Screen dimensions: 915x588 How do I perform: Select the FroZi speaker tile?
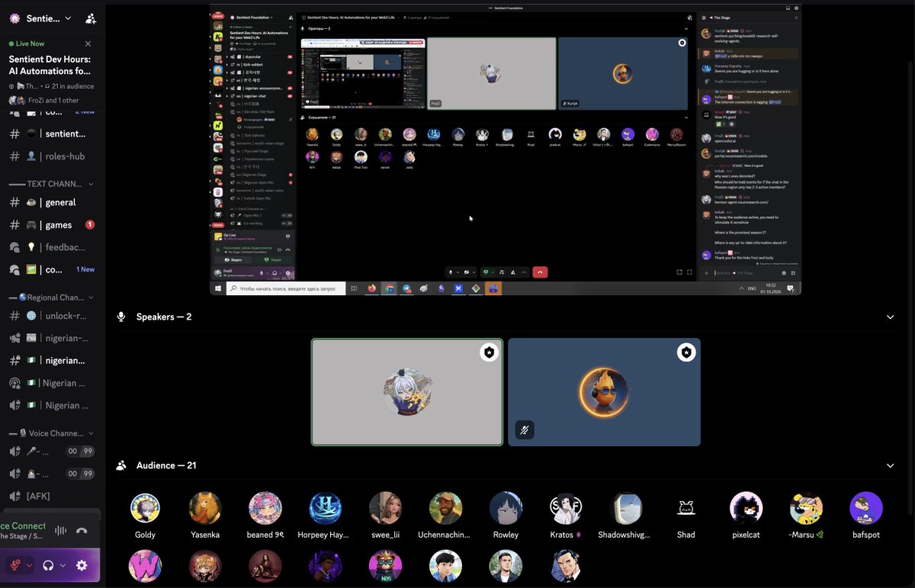(407, 392)
